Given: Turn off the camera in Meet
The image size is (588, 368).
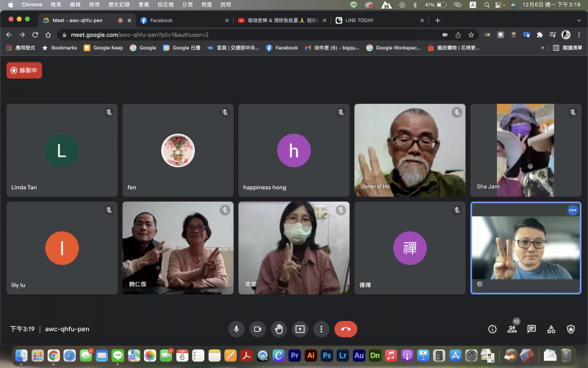Looking at the screenshot, I should point(257,329).
